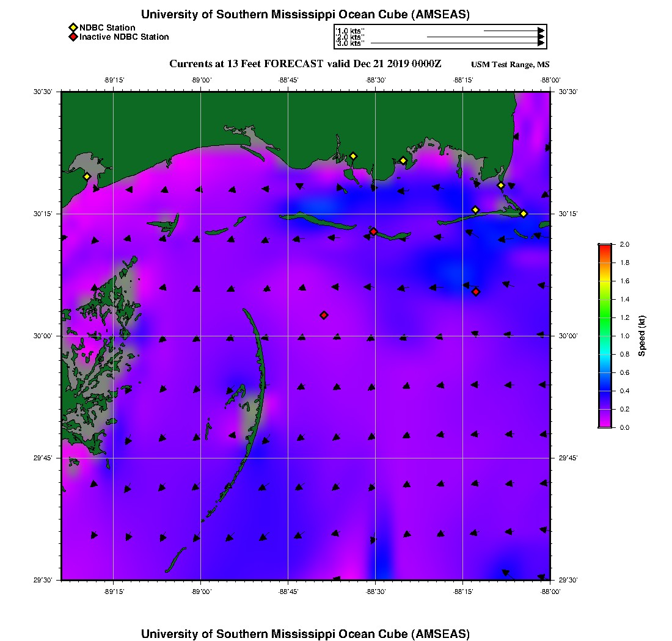Select the westernmost yellow NDBC station marker
The image size is (672, 641).
pyautogui.click(x=87, y=176)
